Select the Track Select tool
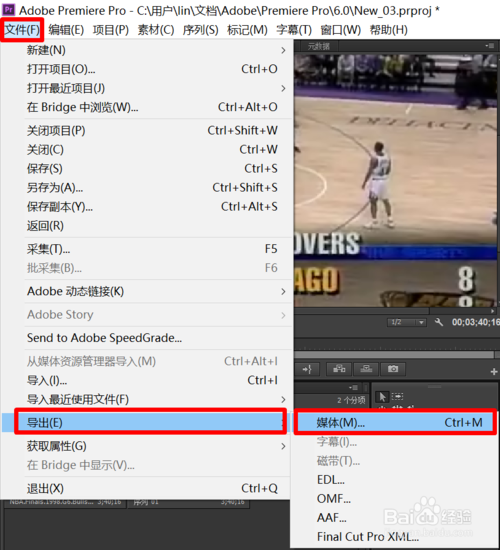Image resolution: width=500 pixels, height=550 pixels. coord(398,396)
